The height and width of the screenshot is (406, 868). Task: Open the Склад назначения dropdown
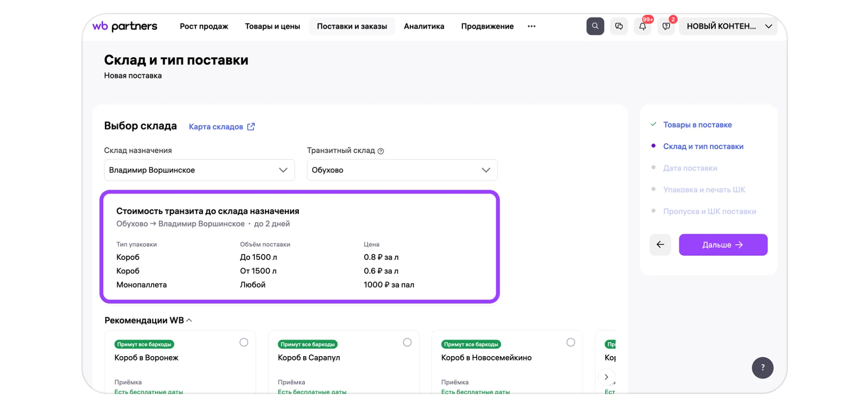(x=199, y=170)
